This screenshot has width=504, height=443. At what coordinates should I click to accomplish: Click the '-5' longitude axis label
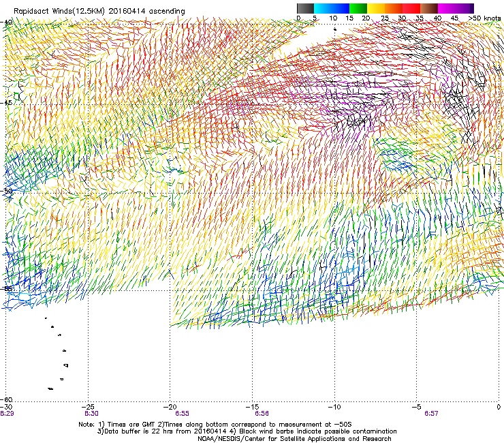(x=417, y=407)
